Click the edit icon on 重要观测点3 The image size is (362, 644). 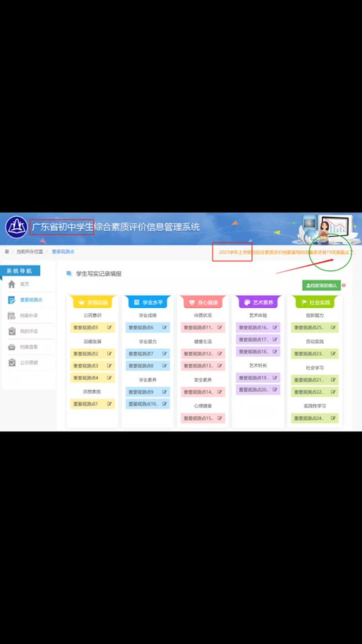point(109,366)
